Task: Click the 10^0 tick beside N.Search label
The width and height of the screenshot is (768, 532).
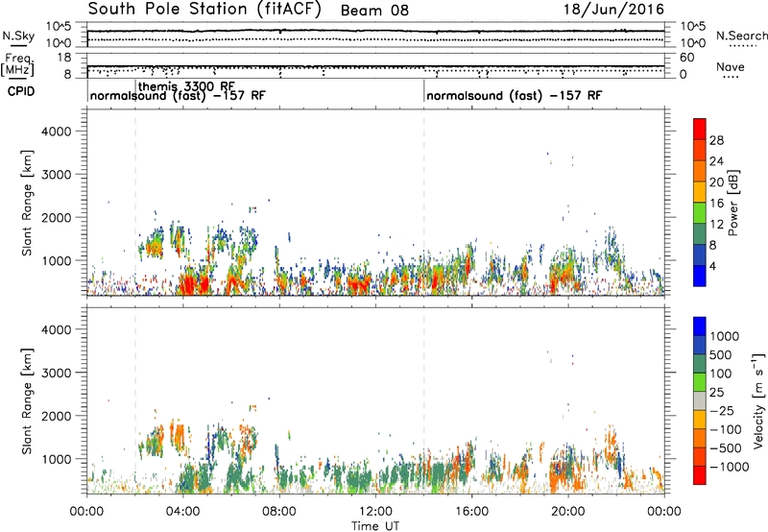Action: pos(693,43)
